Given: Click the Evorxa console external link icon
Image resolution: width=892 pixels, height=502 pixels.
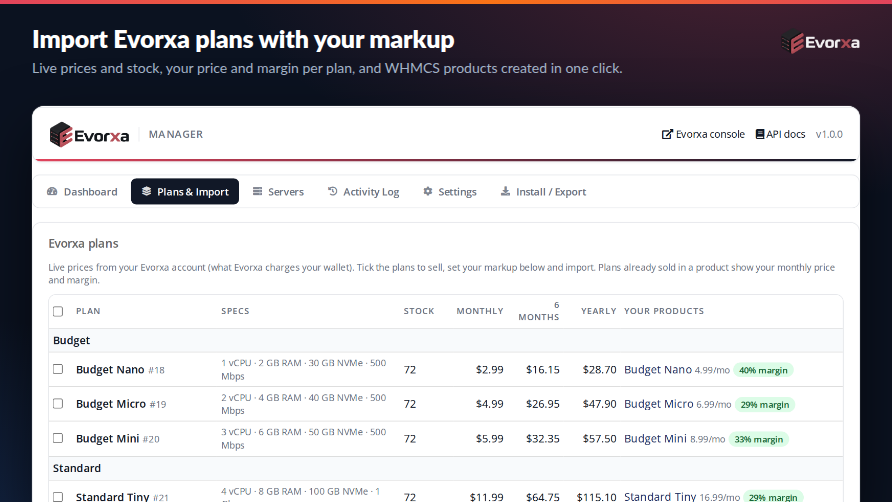Looking at the screenshot, I should (667, 134).
